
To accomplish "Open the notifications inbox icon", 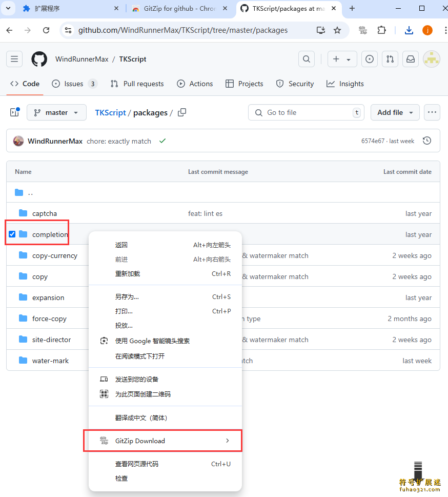I will (411, 59).
